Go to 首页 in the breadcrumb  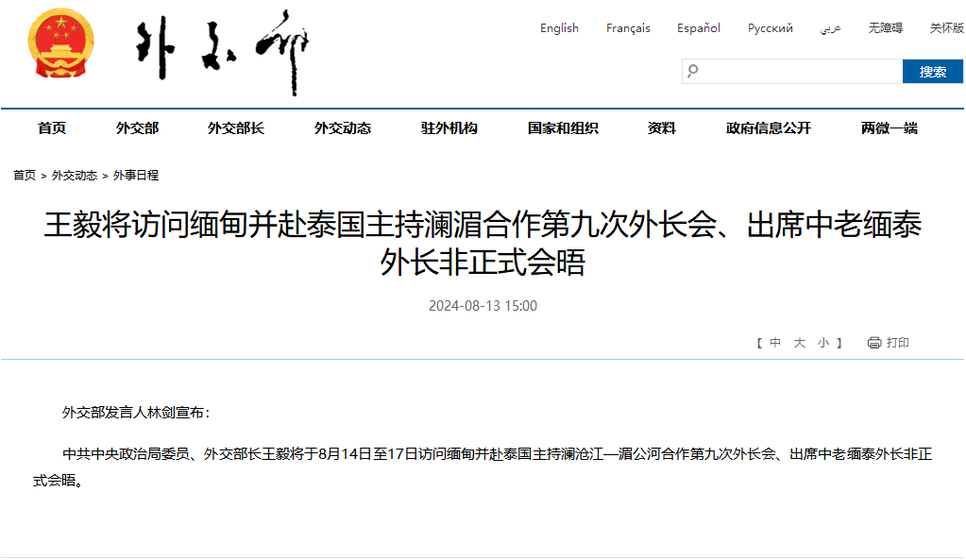[25, 176]
